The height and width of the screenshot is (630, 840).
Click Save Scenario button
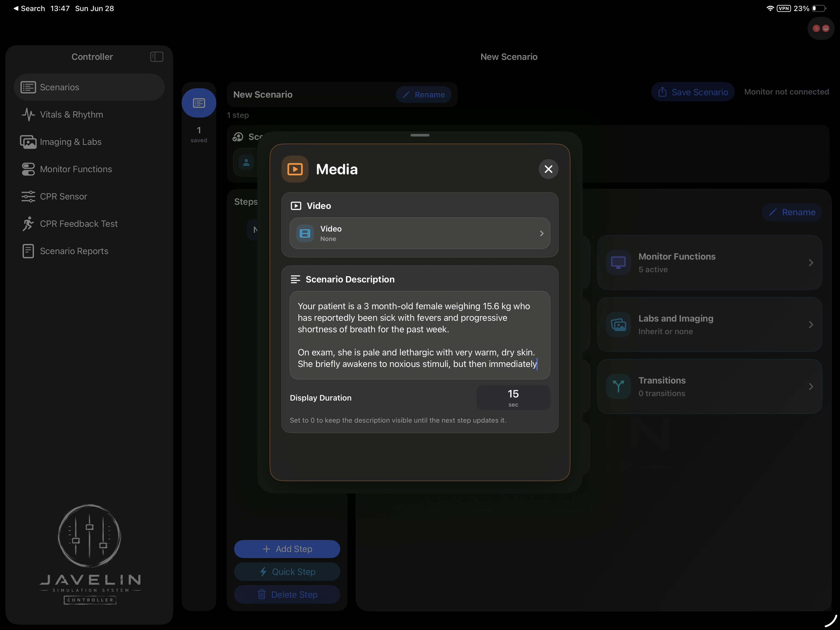click(693, 92)
